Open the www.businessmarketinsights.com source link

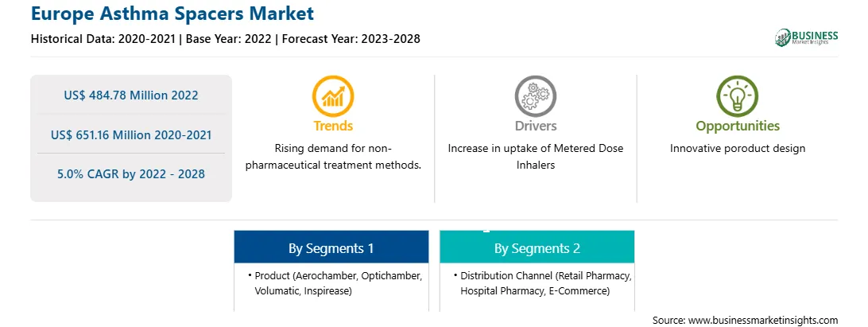763,320
